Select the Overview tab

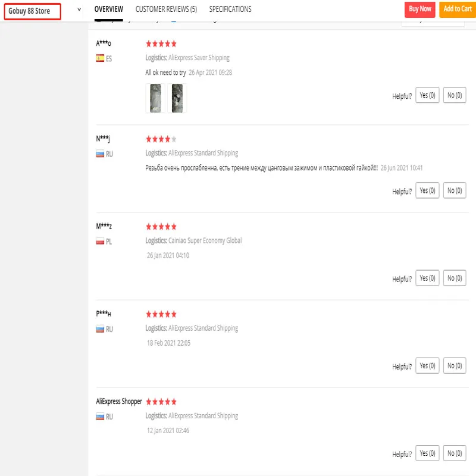click(109, 10)
